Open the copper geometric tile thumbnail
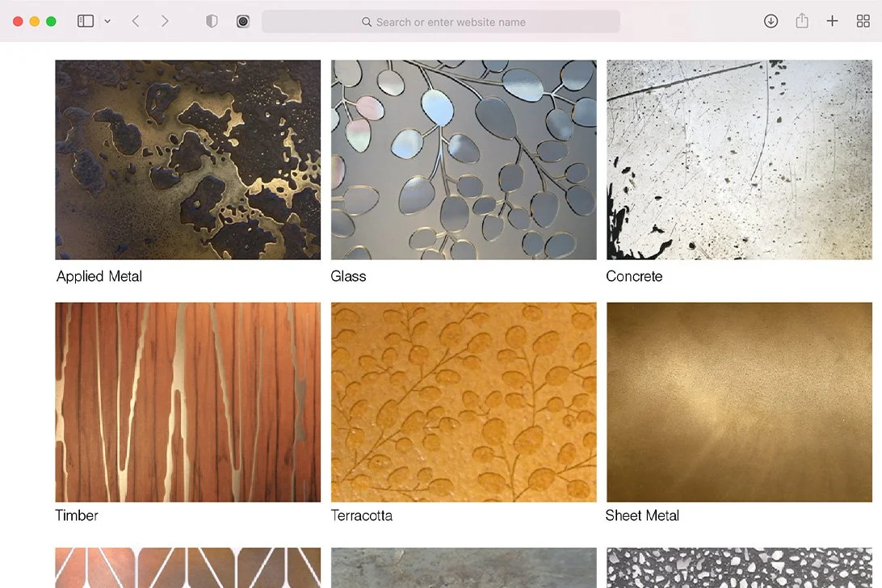 coord(188,568)
